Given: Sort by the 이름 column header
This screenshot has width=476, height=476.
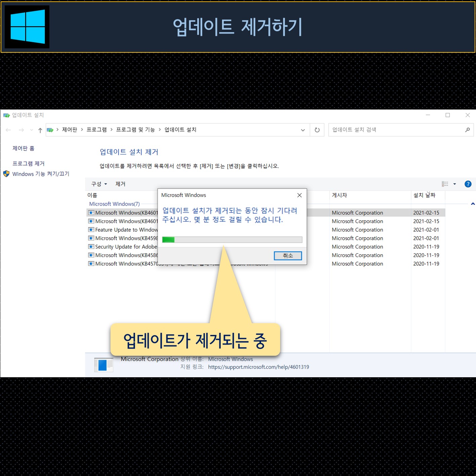Looking at the screenshot, I should (92, 195).
